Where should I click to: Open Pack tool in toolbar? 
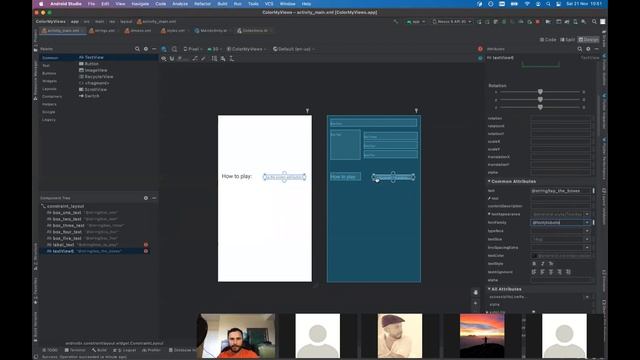(214, 59)
